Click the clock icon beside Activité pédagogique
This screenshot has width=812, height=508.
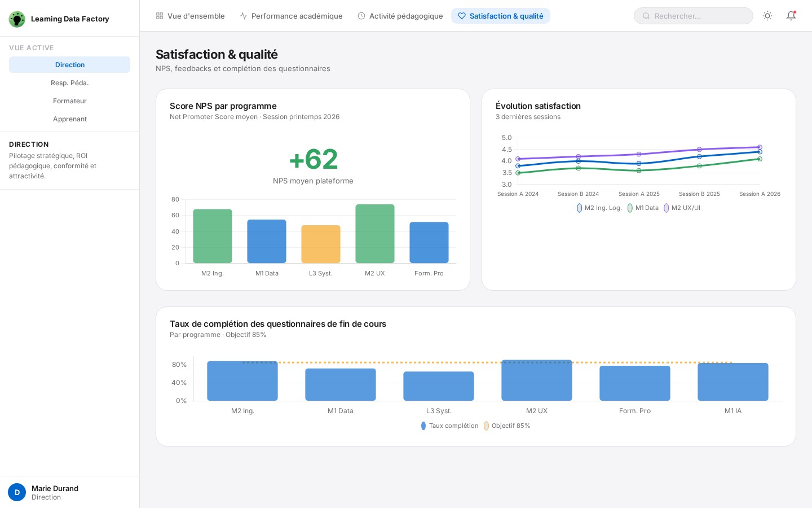click(x=361, y=16)
